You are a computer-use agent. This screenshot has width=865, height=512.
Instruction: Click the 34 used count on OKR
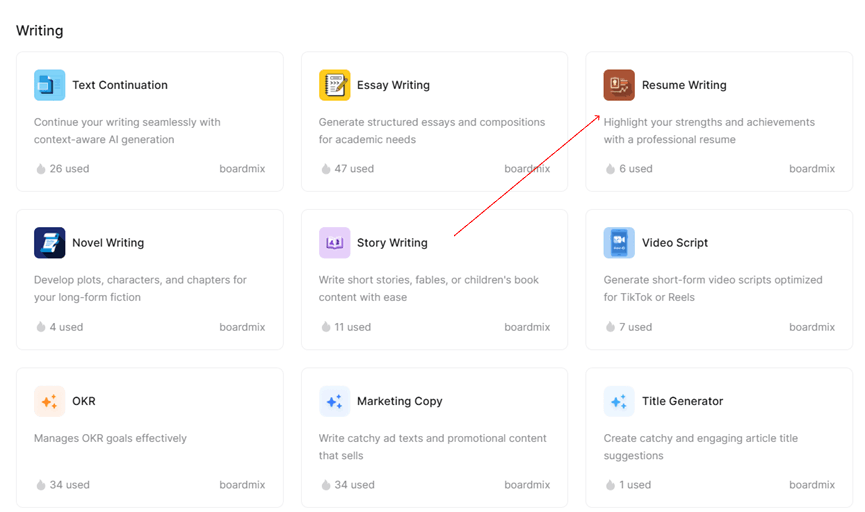(69, 485)
